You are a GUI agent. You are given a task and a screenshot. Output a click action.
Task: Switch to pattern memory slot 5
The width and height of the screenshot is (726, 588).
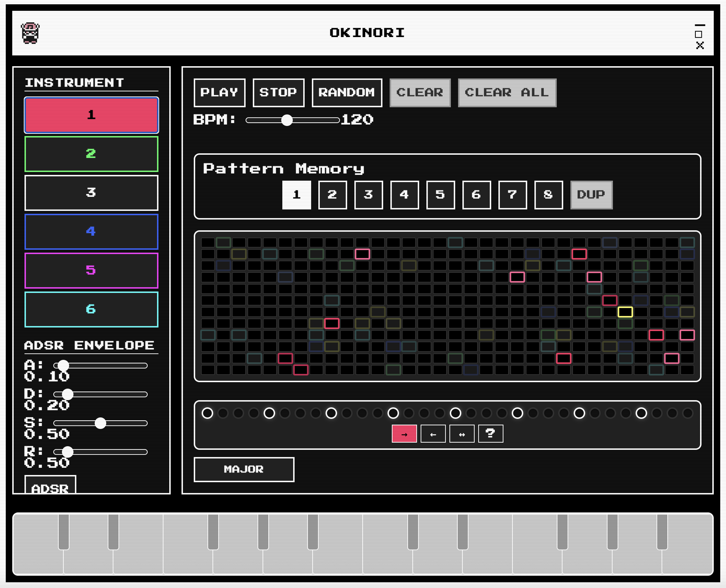pos(440,195)
